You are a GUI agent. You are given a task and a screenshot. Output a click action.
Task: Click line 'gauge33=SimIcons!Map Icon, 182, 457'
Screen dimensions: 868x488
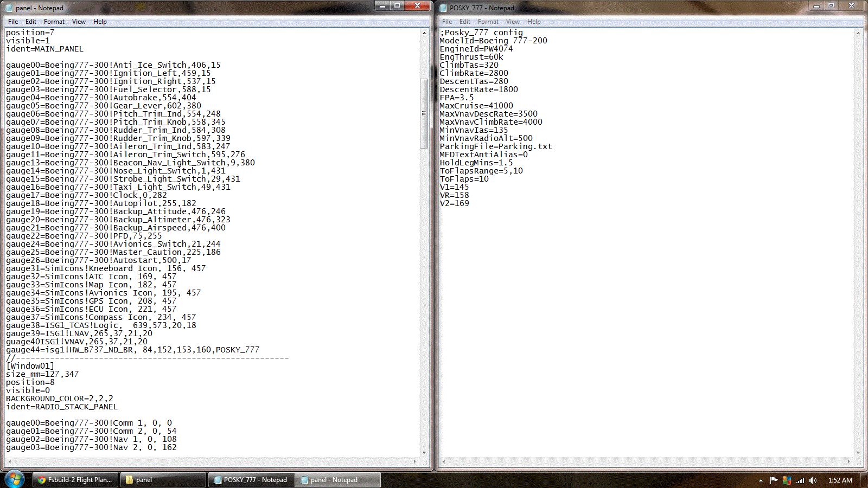click(x=91, y=285)
